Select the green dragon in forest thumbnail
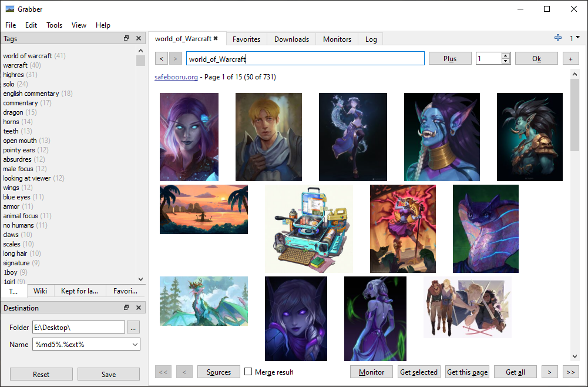This screenshot has width=588, height=387. pos(204,301)
